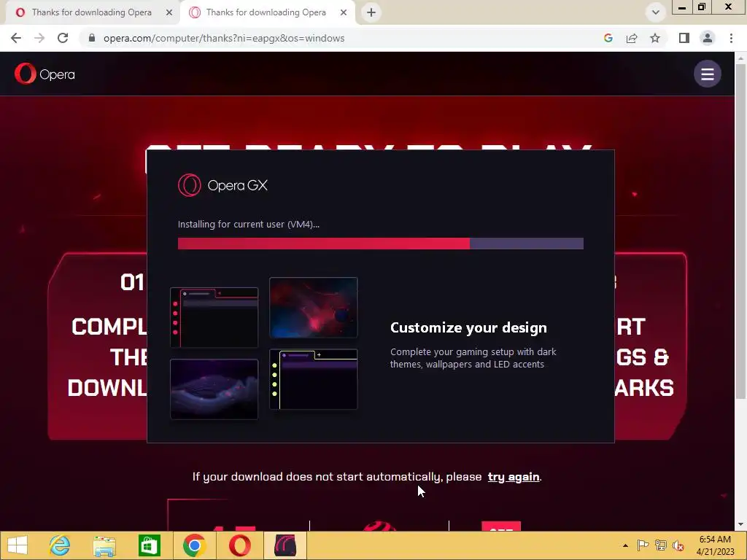This screenshot has height=560, width=747.
Task: Close the second active Opera tab
Action: [344, 12]
